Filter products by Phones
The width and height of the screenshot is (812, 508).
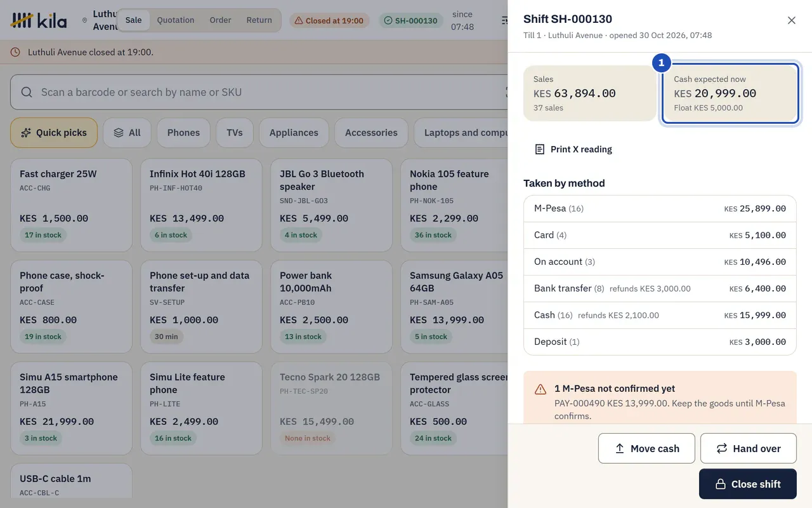tap(183, 133)
